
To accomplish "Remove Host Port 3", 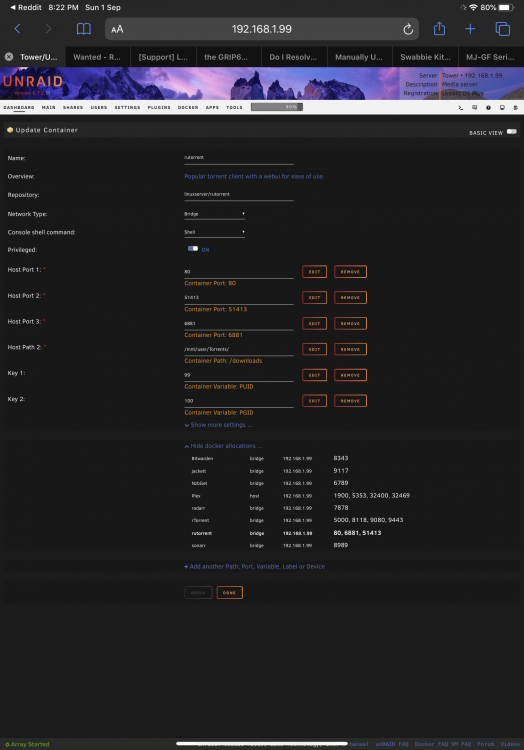I will 350,323.
